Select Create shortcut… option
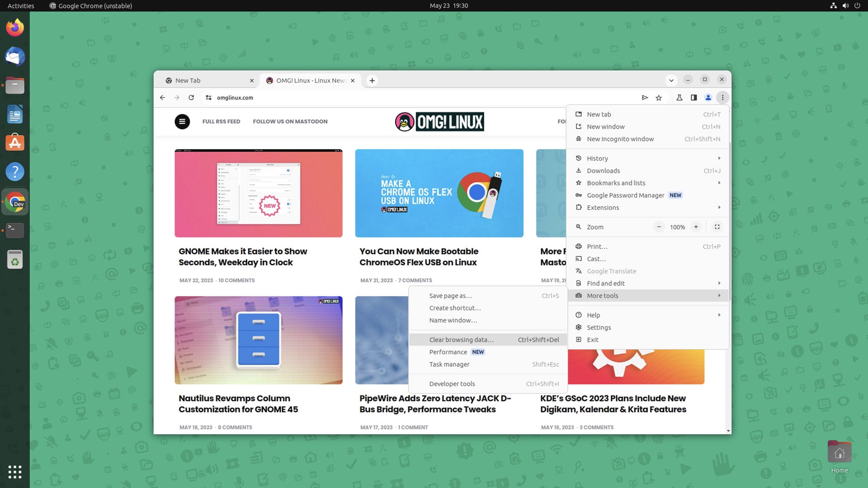This screenshot has height=488, width=868. point(488,308)
